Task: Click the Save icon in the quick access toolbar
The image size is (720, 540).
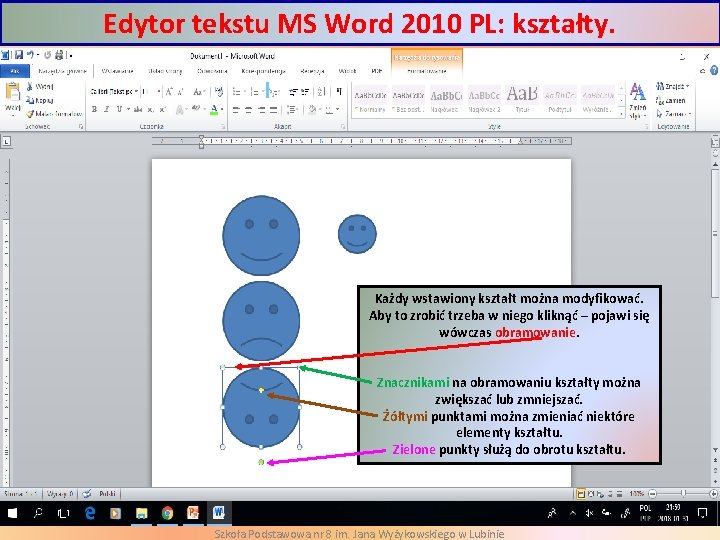Action: (19, 55)
